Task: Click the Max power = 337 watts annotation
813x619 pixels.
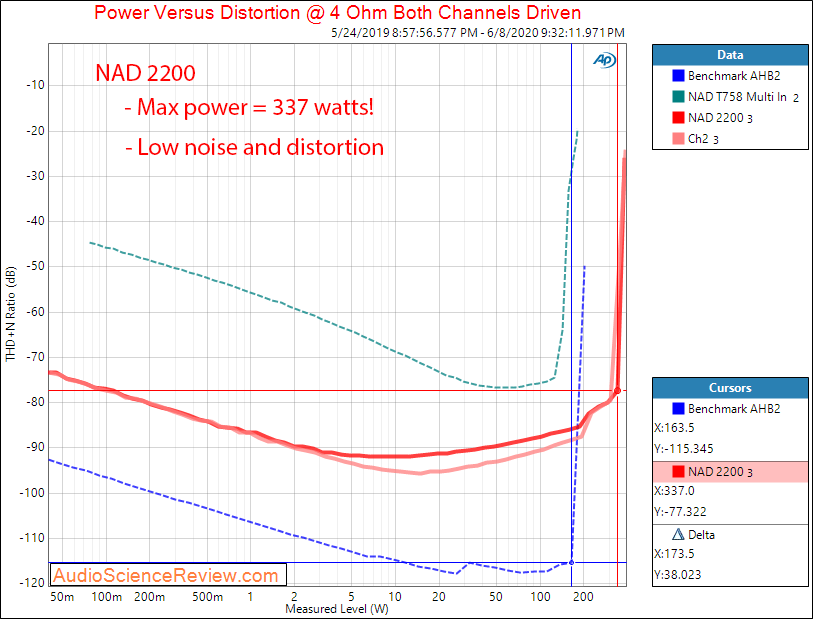Action: point(249,107)
